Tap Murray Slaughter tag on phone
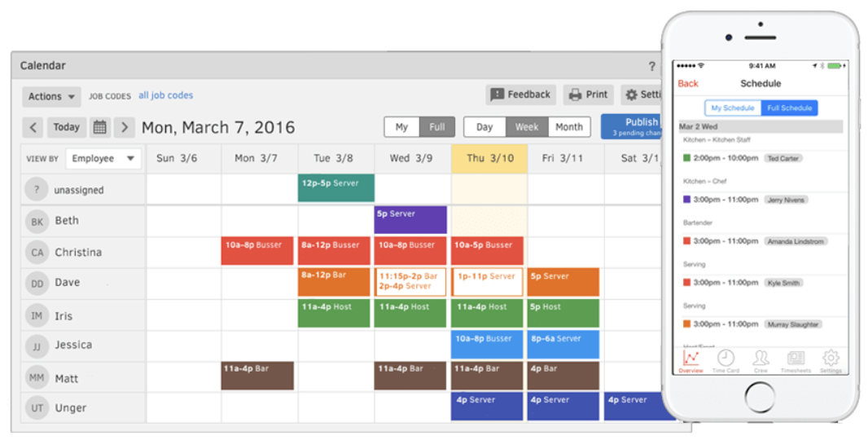 pyautogui.click(x=793, y=325)
